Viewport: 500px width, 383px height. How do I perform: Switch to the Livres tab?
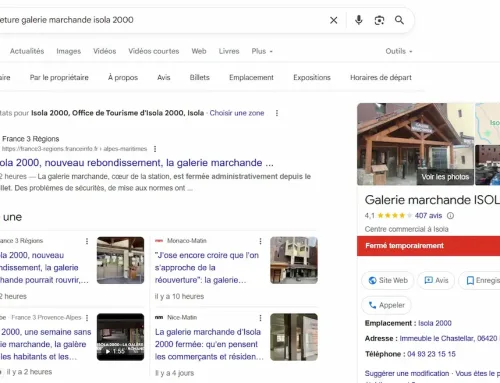coord(229,51)
